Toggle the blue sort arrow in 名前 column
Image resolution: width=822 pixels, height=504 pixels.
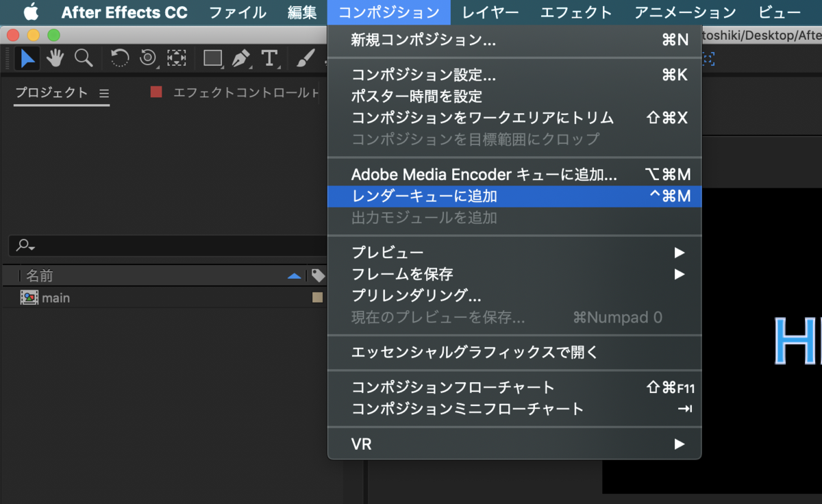295,276
